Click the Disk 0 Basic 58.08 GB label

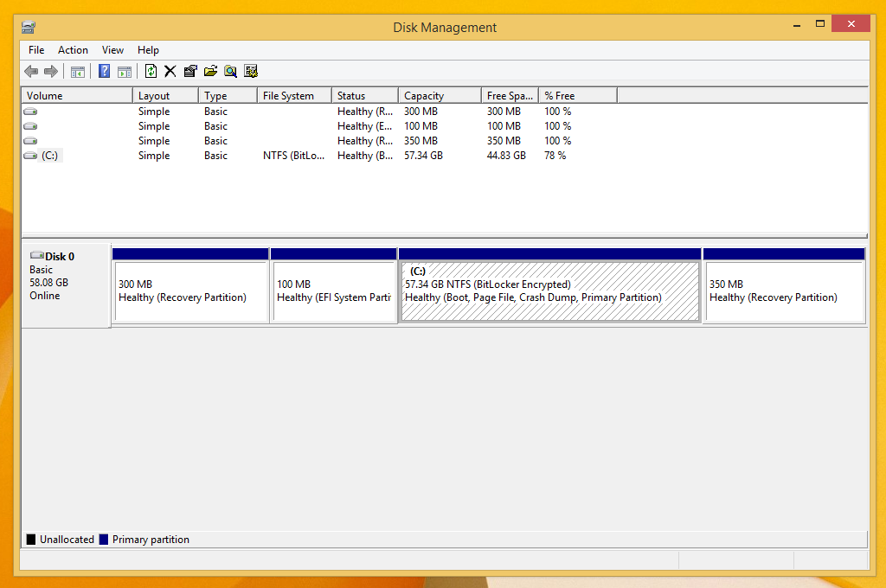coord(66,285)
